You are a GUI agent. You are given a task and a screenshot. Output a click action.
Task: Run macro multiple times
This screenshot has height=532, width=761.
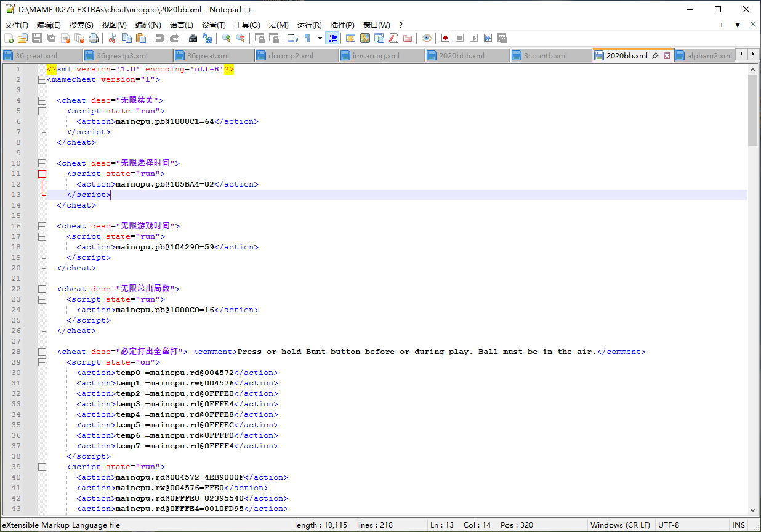click(x=488, y=38)
